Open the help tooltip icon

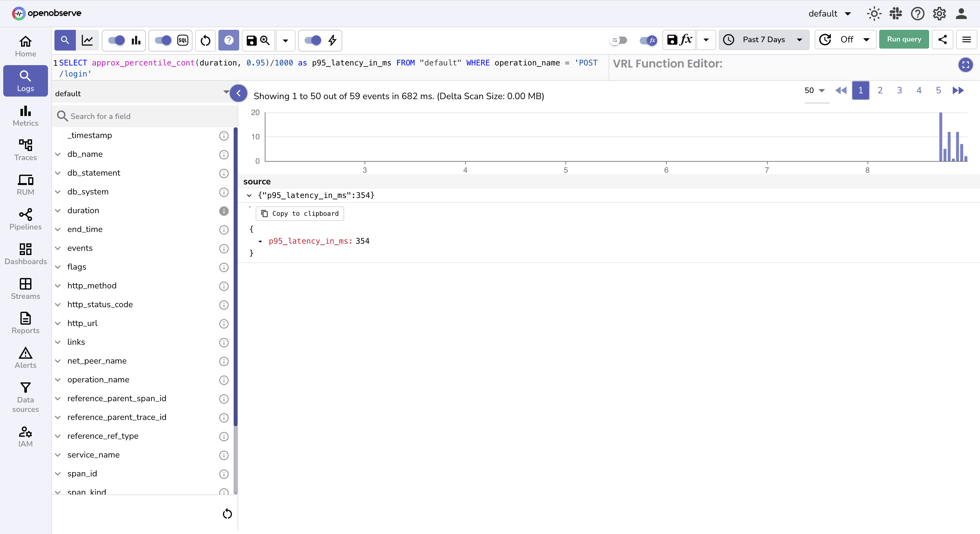229,41
